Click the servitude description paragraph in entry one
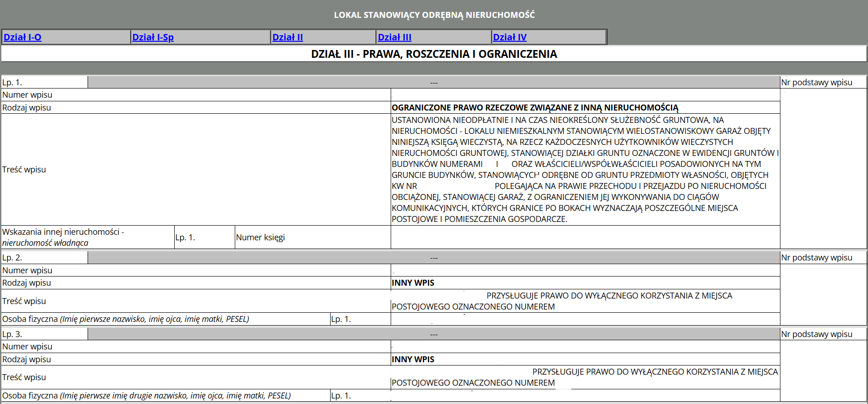 (585, 169)
